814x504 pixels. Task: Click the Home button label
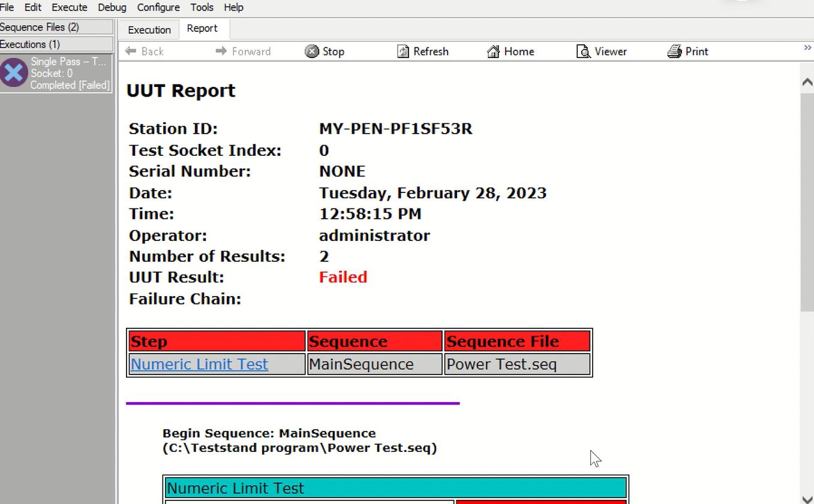click(519, 52)
